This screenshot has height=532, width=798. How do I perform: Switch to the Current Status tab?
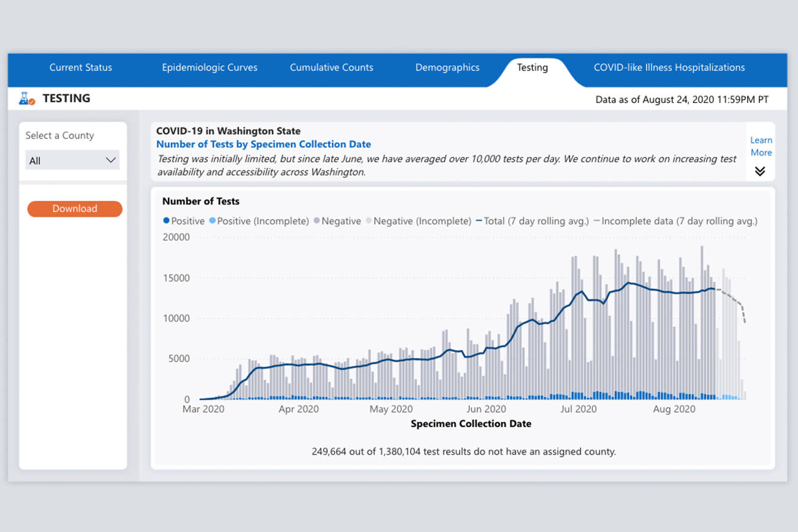[x=81, y=67]
